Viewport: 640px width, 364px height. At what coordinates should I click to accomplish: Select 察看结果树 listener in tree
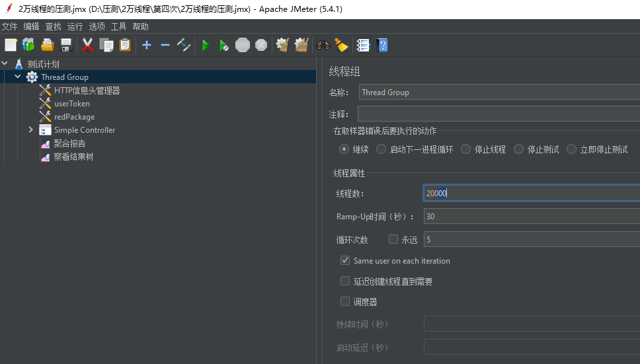pos(74,157)
